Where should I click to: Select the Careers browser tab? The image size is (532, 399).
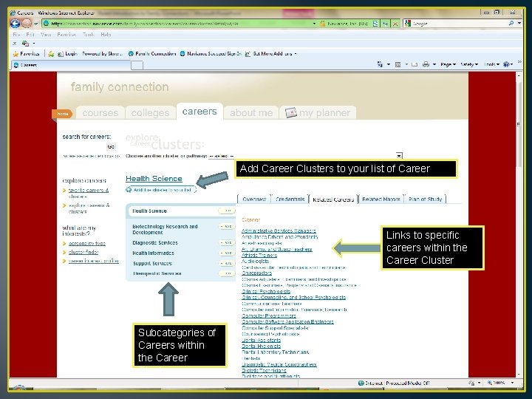click(71, 65)
